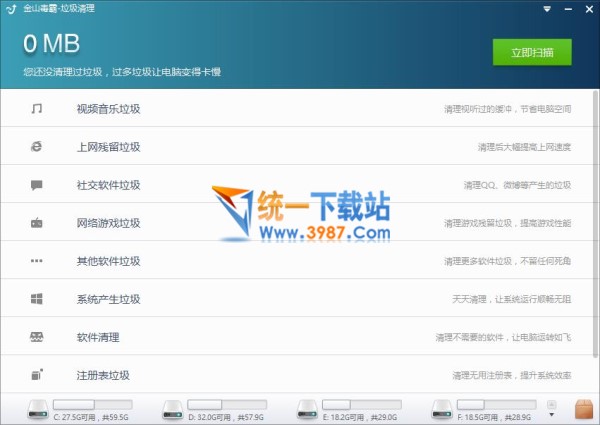Click the shop icon for 软件清理
600x425 pixels.
point(37,337)
